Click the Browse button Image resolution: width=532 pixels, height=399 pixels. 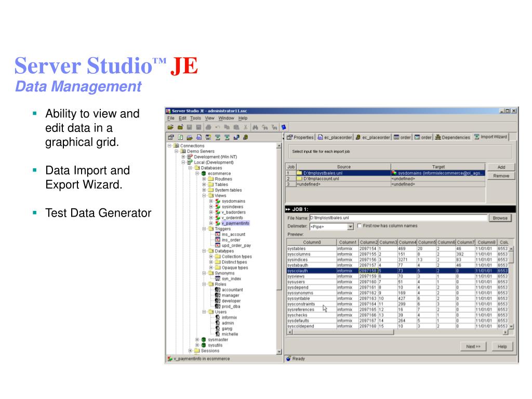click(x=500, y=218)
